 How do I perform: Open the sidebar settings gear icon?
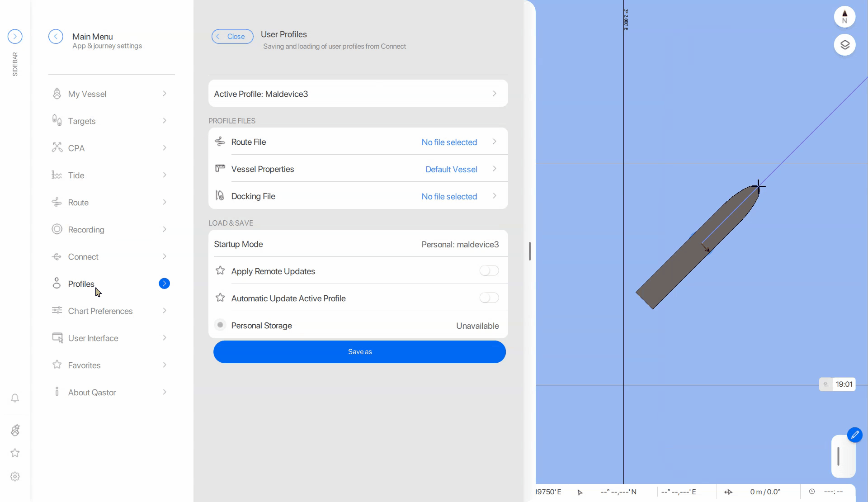(x=15, y=477)
